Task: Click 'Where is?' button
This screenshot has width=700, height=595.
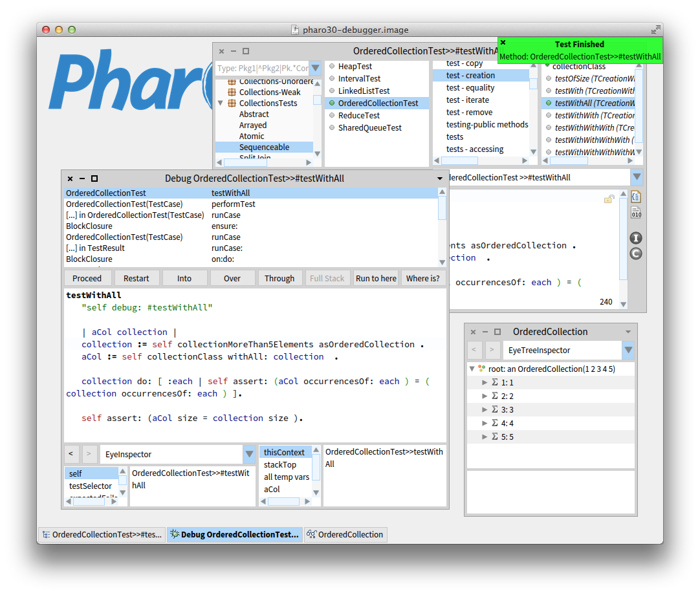Action: (x=422, y=279)
